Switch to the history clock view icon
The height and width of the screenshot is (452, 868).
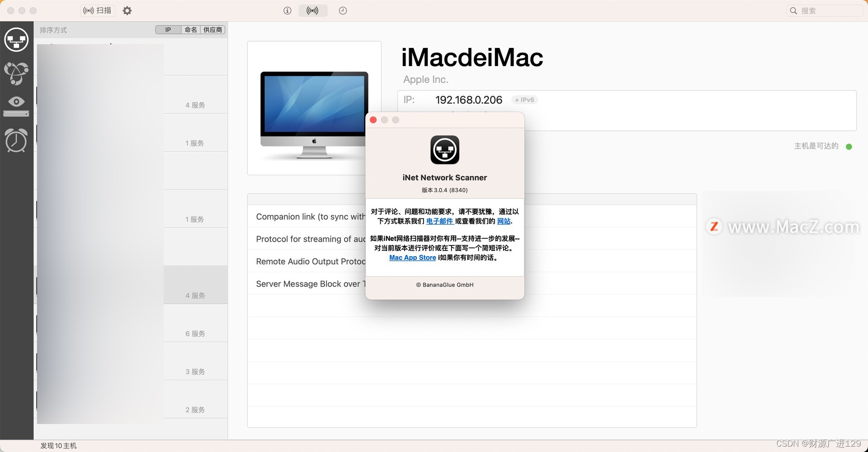(343, 10)
